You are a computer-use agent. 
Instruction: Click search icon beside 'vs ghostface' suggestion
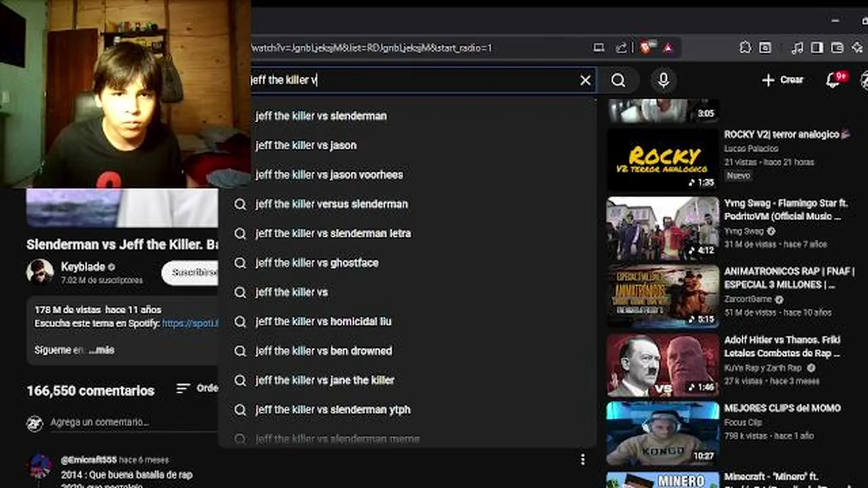coord(239,262)
